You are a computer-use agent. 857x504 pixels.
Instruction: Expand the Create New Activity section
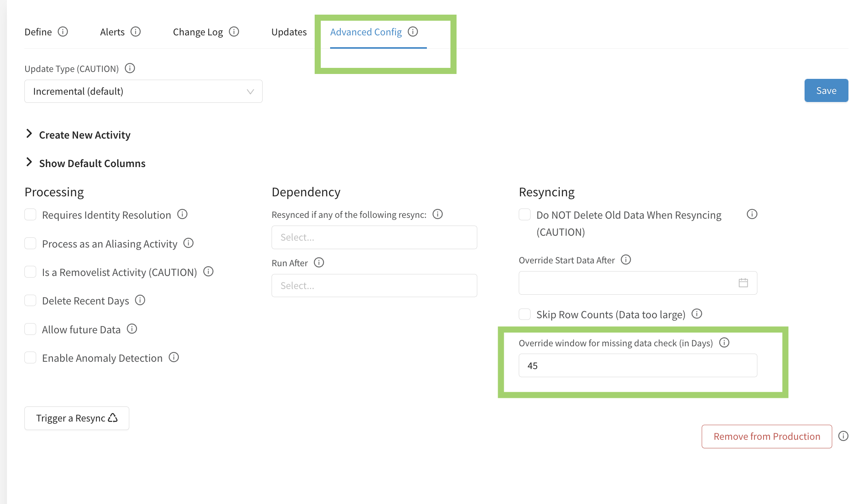85,135
